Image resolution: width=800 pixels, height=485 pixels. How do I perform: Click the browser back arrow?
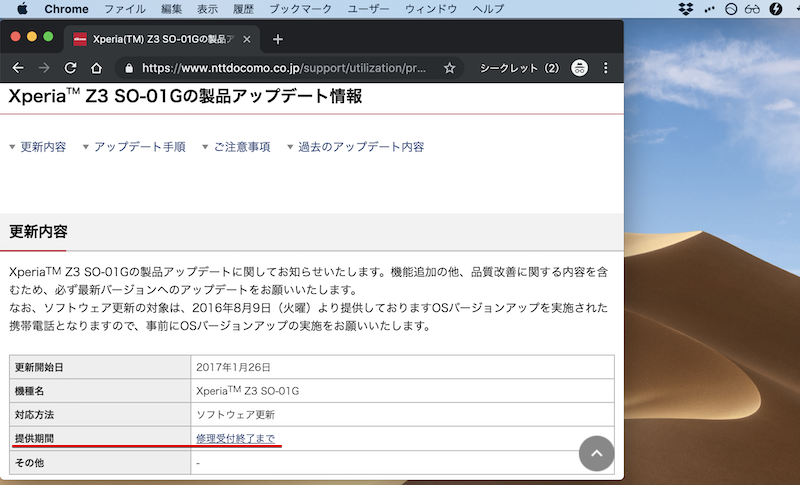coord(18,69)
